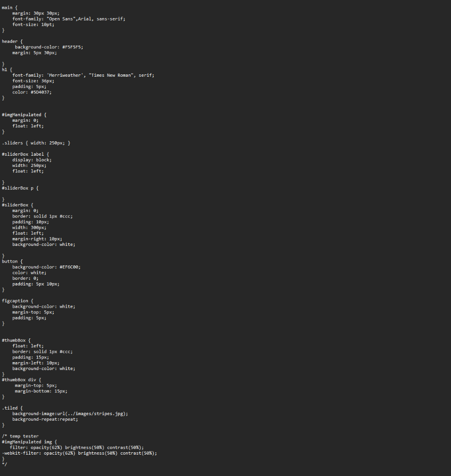This screenshot has height=476, width=451.
Task: Place cursor on display: block line
Action: click(x=32, y=160)
